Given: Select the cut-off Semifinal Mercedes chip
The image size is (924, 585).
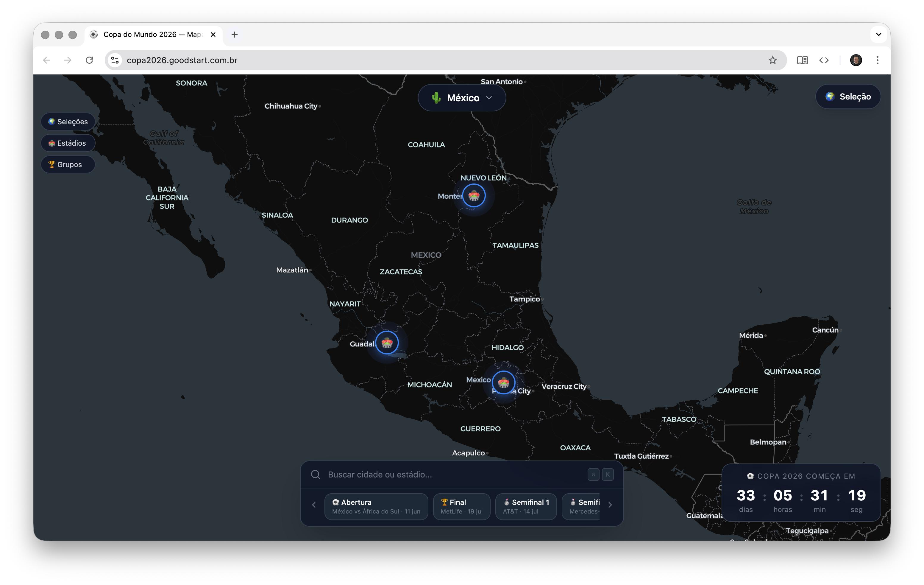Looking at the screenshot, I should click(581, 507).
